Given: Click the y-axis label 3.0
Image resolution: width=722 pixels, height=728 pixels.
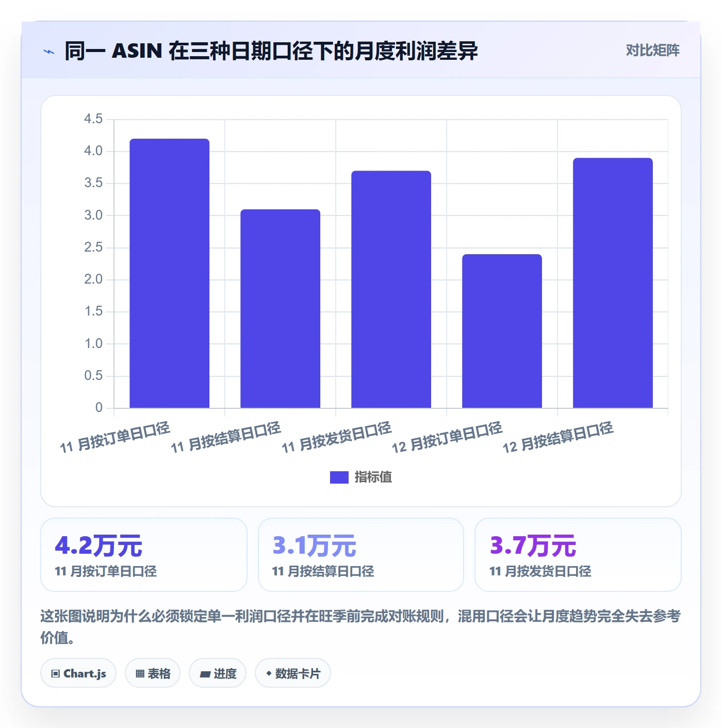Looking at the screenshot, I should click(93, 216).
